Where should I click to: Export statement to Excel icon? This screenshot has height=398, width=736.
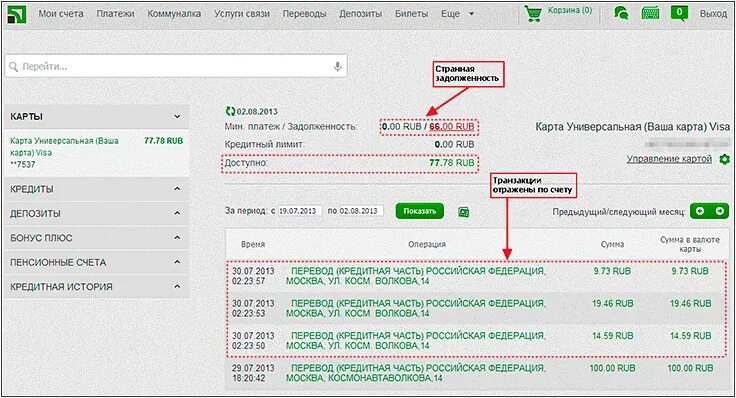coord(463,212)
